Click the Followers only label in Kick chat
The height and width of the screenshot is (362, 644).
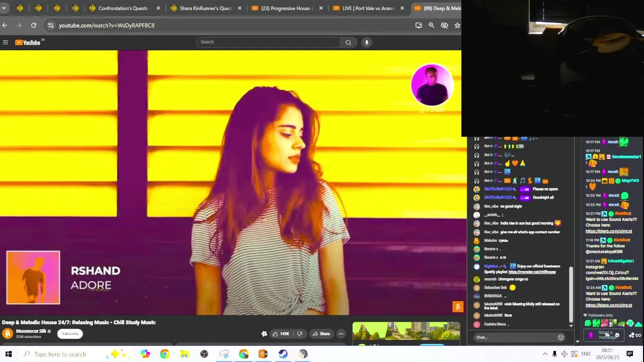600,315
